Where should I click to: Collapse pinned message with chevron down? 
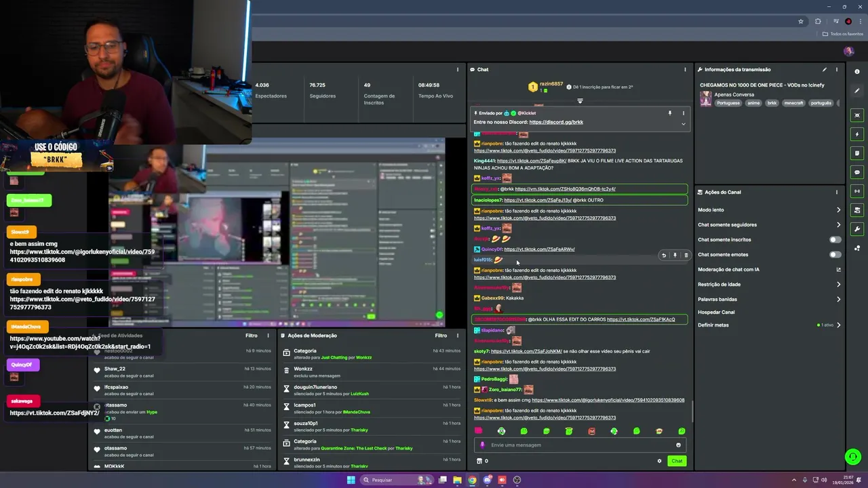click(x=683, y=124)
